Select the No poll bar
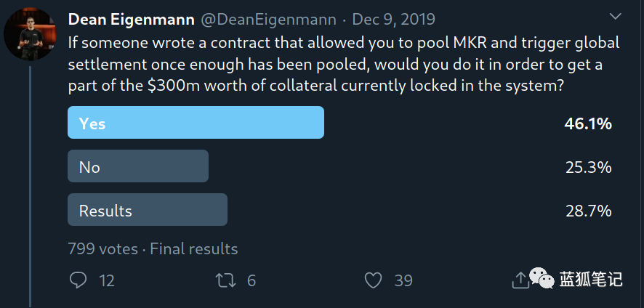The width and height of the screenshot is (644, 308). pyautogui.click(x=138, y=166)
